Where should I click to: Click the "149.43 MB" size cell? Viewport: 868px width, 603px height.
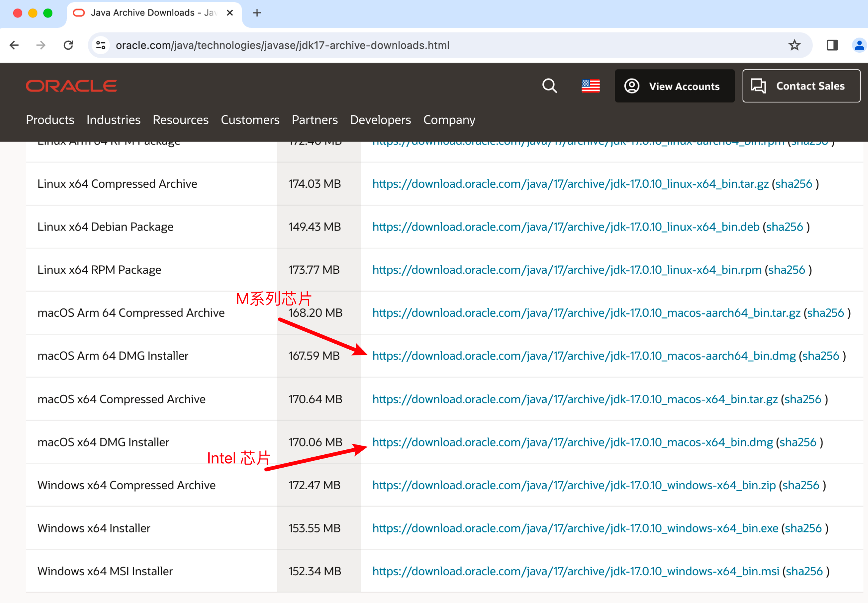coord(319,227)
